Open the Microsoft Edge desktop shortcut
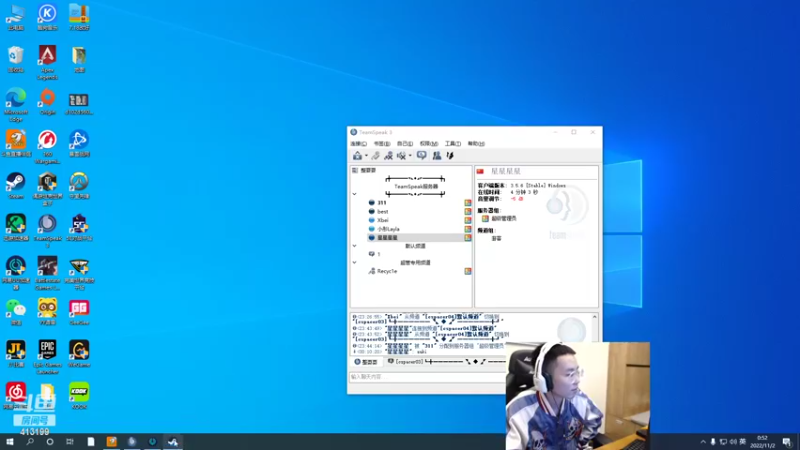800x450 pixels. [x=16, y=104]
